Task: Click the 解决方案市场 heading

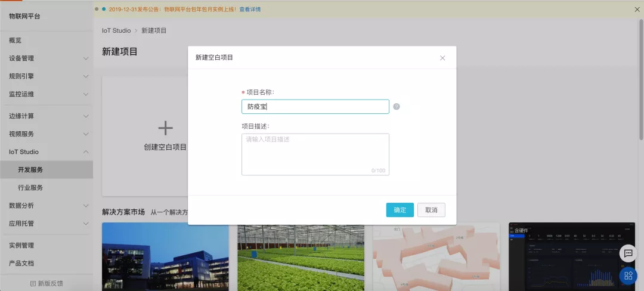Action: [123, 212]
